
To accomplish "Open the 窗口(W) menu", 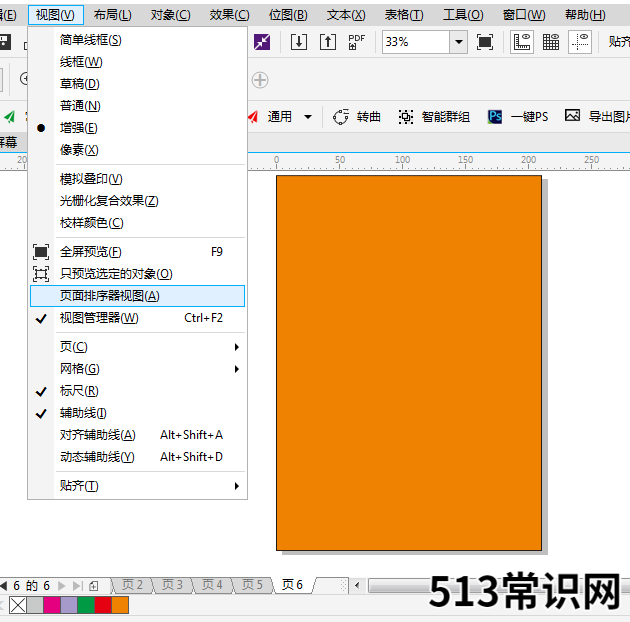I will [524, 15].
